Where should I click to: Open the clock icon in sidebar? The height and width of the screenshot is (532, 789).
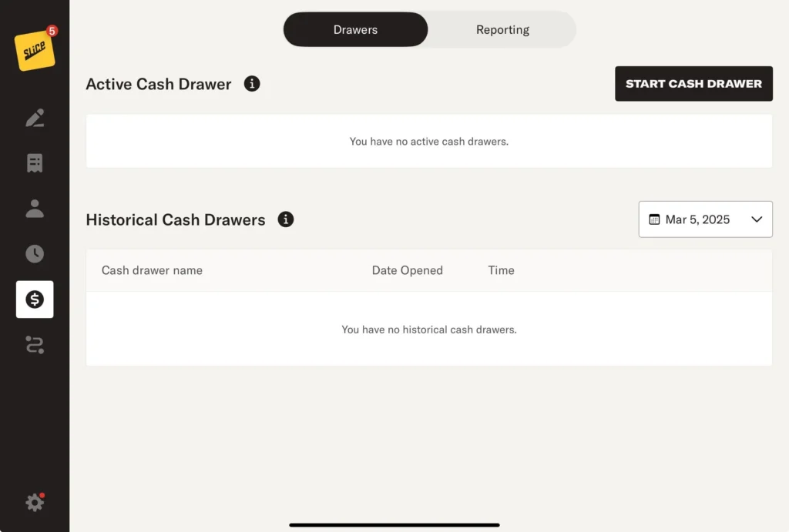pos(35,254)
